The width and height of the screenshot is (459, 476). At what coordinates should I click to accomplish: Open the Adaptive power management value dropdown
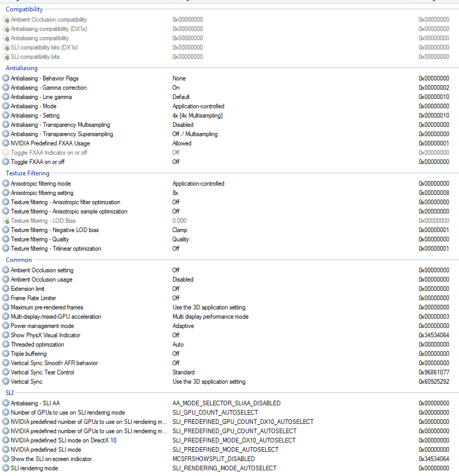pyautogui.click(x=183, y=326)
